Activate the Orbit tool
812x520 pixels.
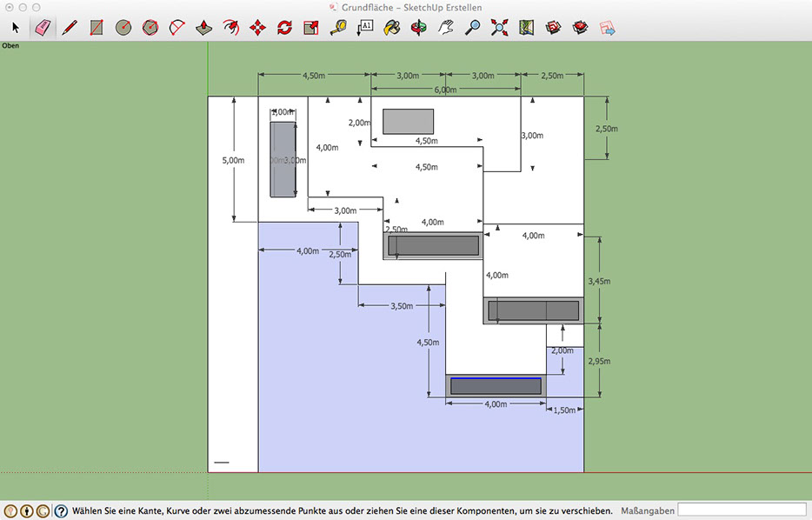click(x=419, y=28)
